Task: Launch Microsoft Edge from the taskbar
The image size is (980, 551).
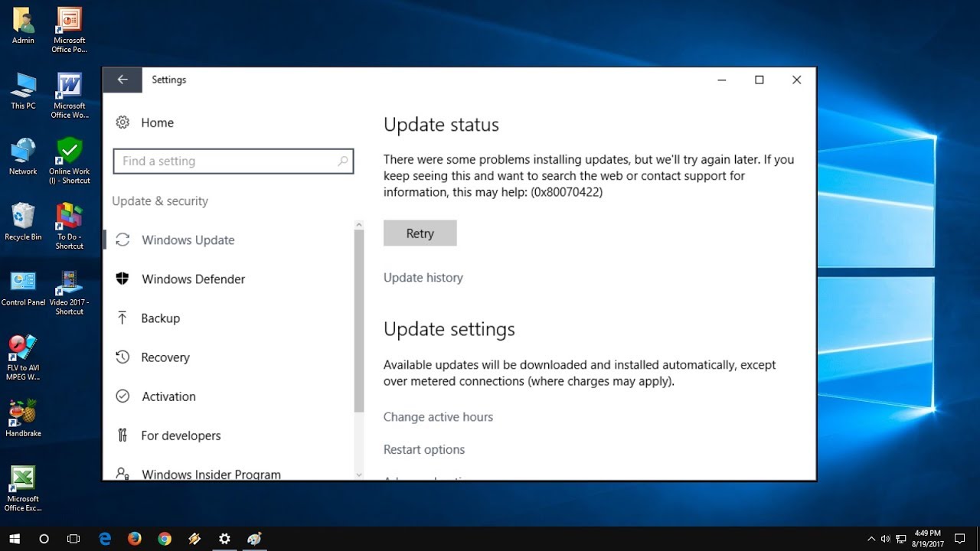Action: click(106, 539)
